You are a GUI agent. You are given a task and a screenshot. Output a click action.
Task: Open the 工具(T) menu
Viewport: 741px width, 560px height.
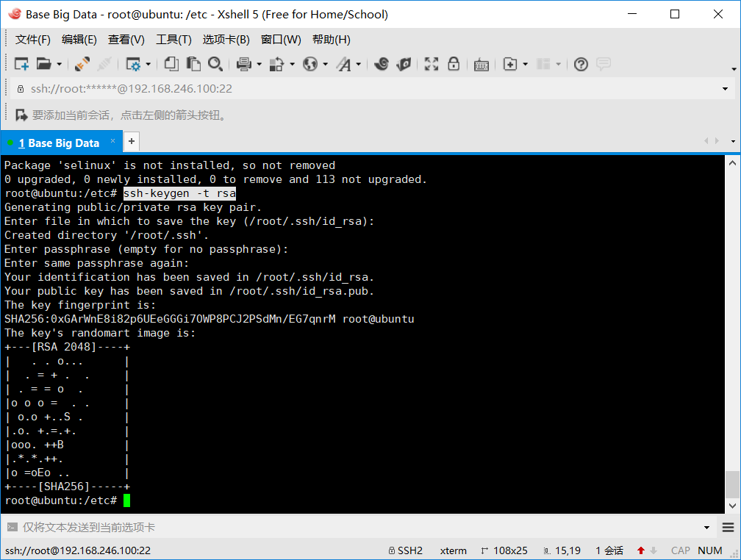click(173, 39)
